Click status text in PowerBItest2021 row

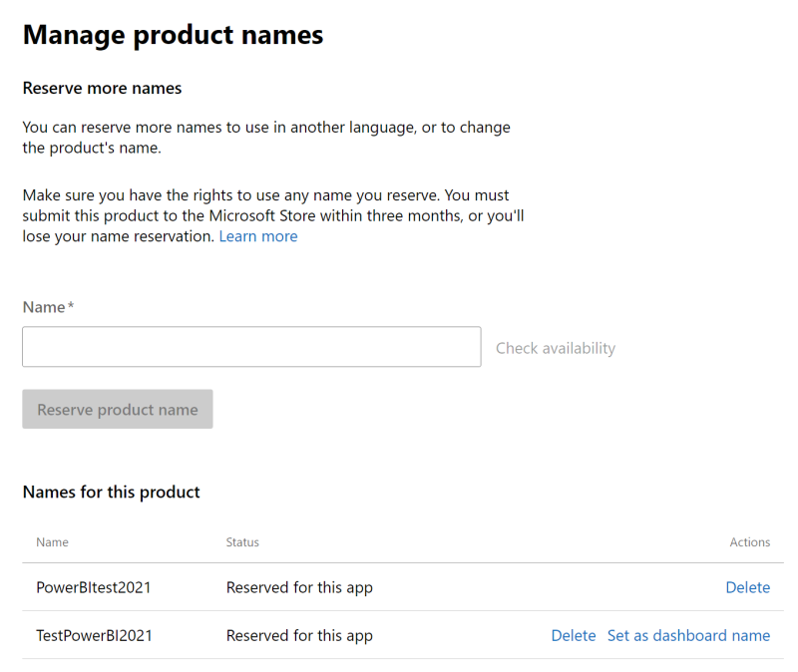click(299, 587)
